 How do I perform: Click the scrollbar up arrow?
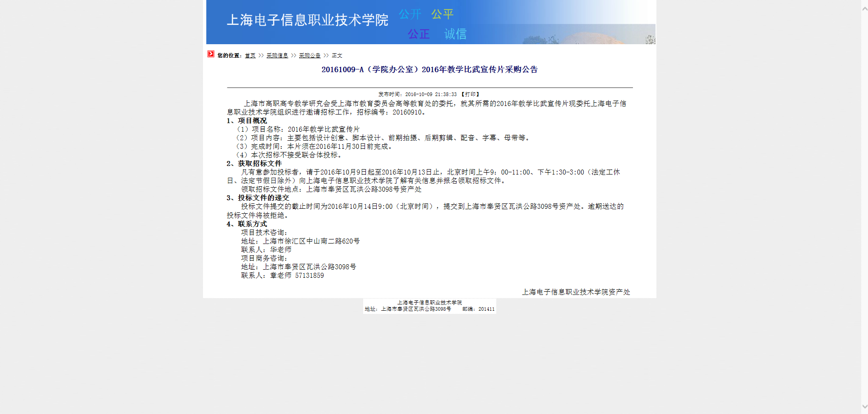click(x=864, y=9)
